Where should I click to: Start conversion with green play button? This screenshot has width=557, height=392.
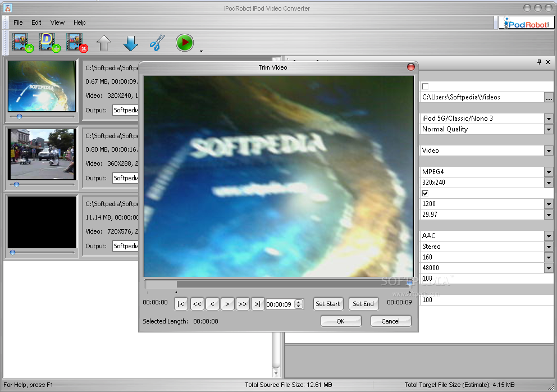tap(184, 43)
